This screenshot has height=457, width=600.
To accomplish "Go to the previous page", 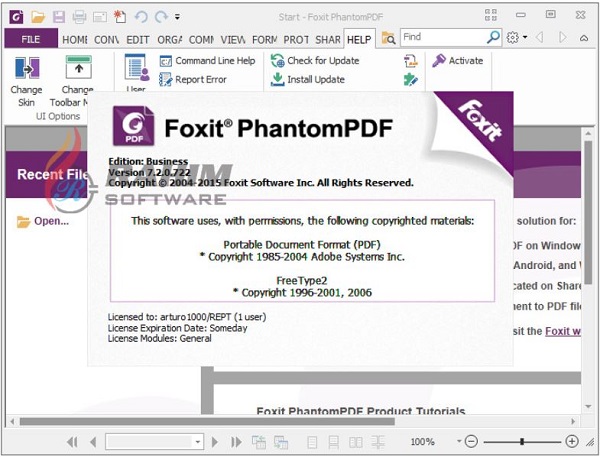I will [93, 442].
